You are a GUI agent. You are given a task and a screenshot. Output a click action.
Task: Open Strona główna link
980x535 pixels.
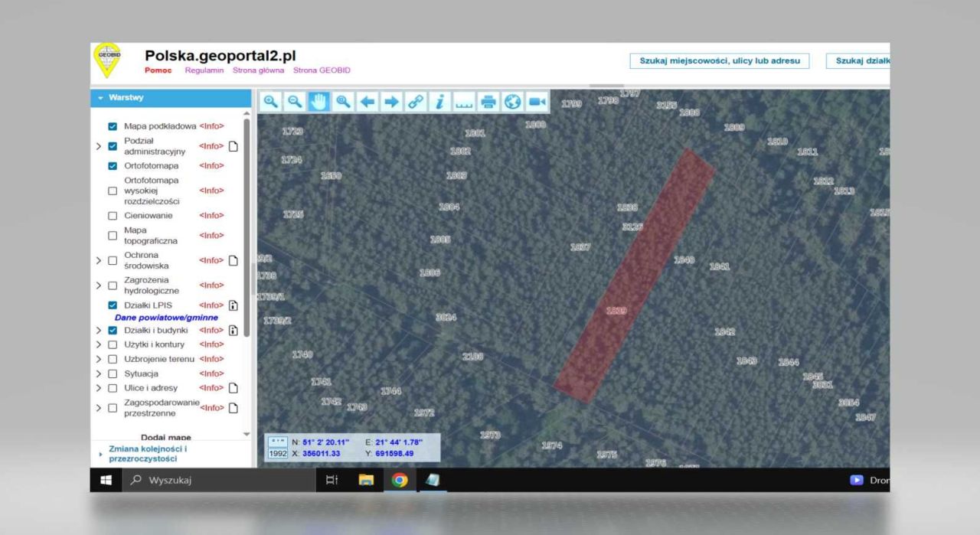click(258, 70)
